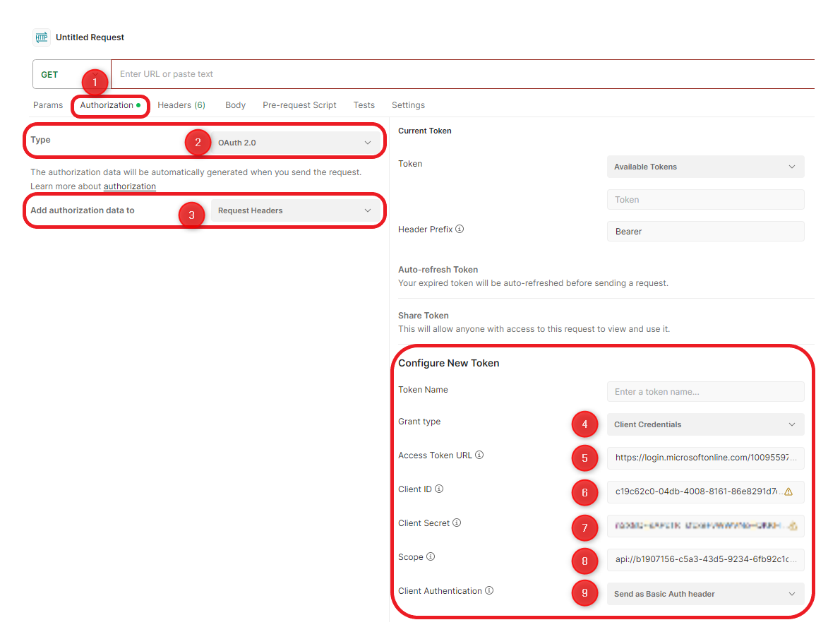The height and width of the screenshot is (644, 840).
Task: Click the Token Name input field
Action: [705, 391]
